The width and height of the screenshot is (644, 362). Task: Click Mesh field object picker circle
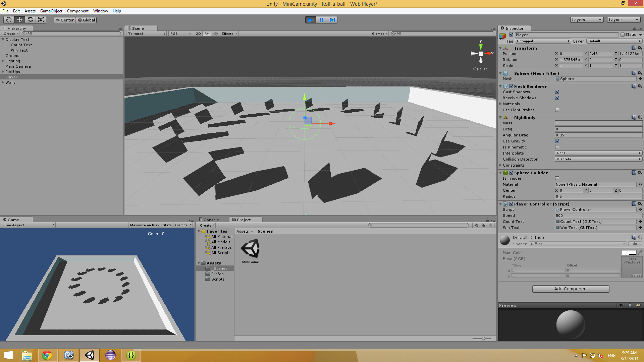pyautogui.click(x=640, y=79)
